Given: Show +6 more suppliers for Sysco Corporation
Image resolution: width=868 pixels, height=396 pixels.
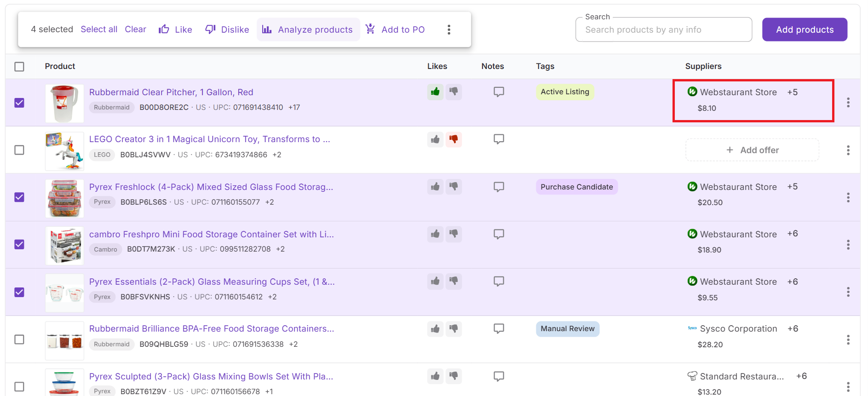Looking at the screenshot, I should coord(793,328).
